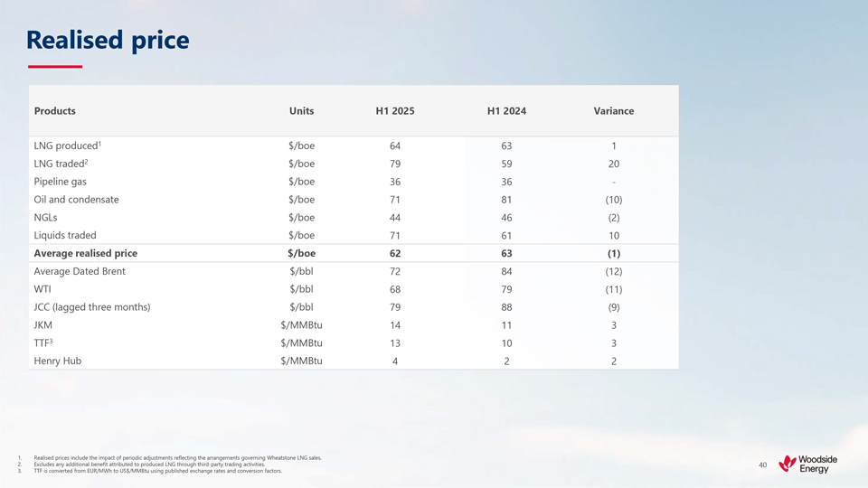
Task: Click the Woodside Energy logo
Action: click(x=807, y=464)
